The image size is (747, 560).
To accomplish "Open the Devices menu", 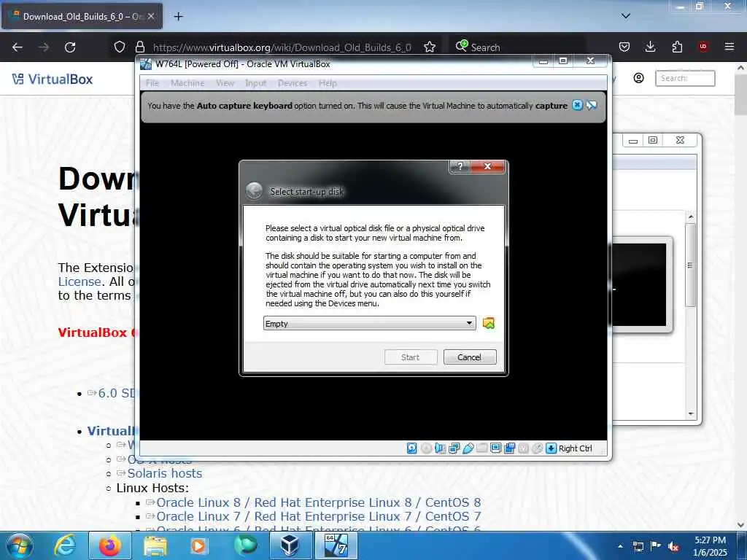I will tap(293, 83).
